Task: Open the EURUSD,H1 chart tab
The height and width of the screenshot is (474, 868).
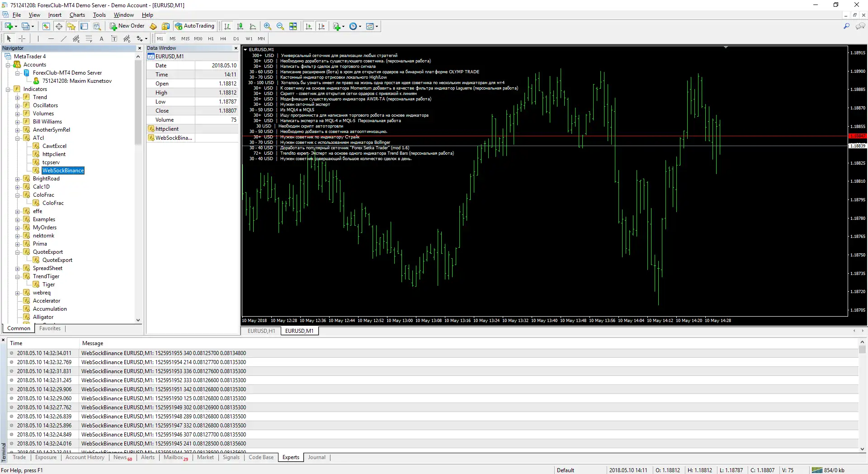Action: [x=261, y=331]
